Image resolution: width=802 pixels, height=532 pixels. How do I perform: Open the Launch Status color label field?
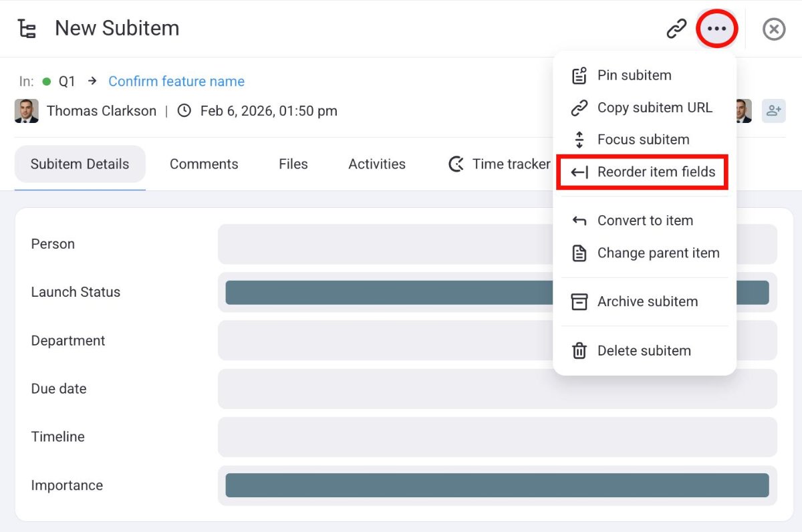(388, 293)
